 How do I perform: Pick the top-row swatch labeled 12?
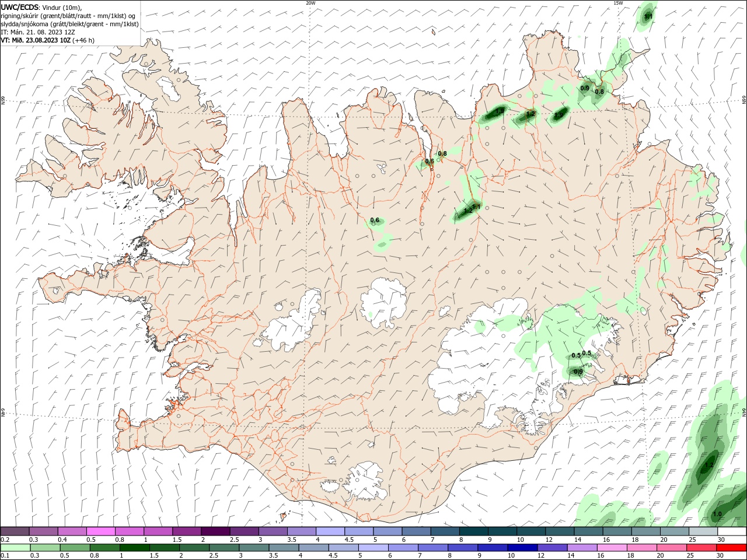[560, 531]
